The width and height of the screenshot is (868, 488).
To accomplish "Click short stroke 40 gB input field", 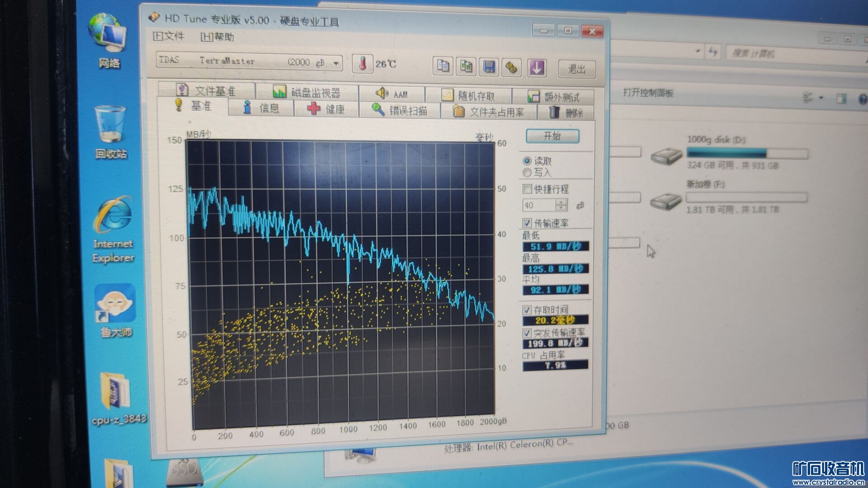I will click(539, 206).
